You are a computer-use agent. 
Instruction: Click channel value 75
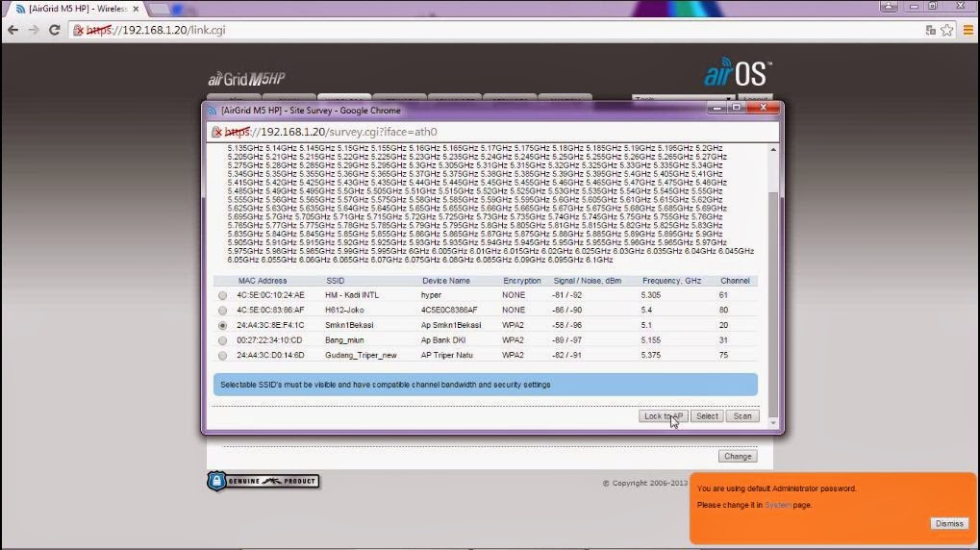point(723,355)
